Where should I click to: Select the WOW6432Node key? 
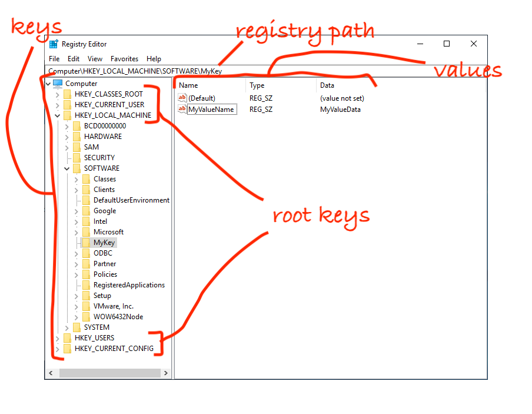(118, 317)
